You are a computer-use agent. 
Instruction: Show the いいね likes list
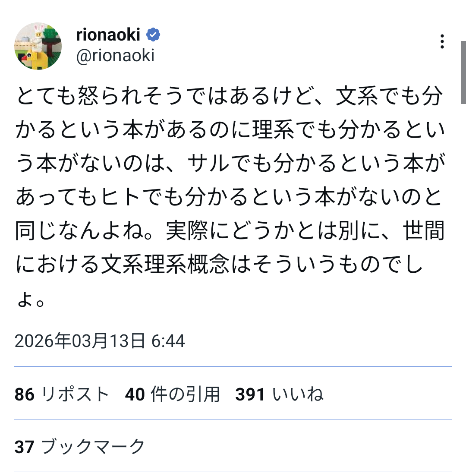click(298, 394)
